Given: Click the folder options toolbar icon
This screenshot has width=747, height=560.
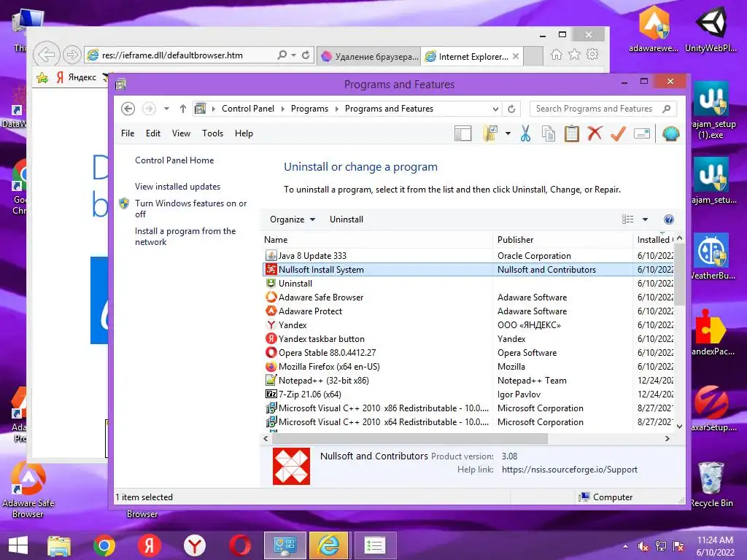Looking at the screenshot, I should tap(489, 134).
